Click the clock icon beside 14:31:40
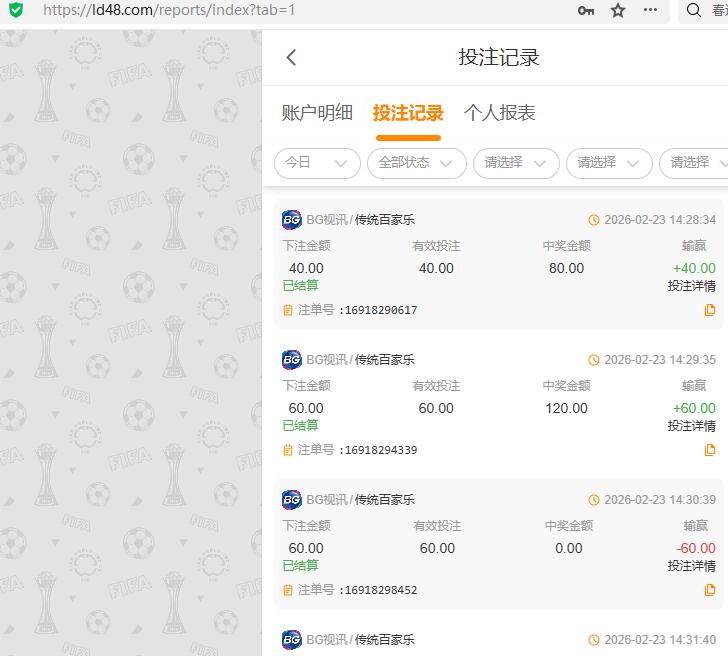The height and width of the screenshot is (656, 728). point(594,640)
